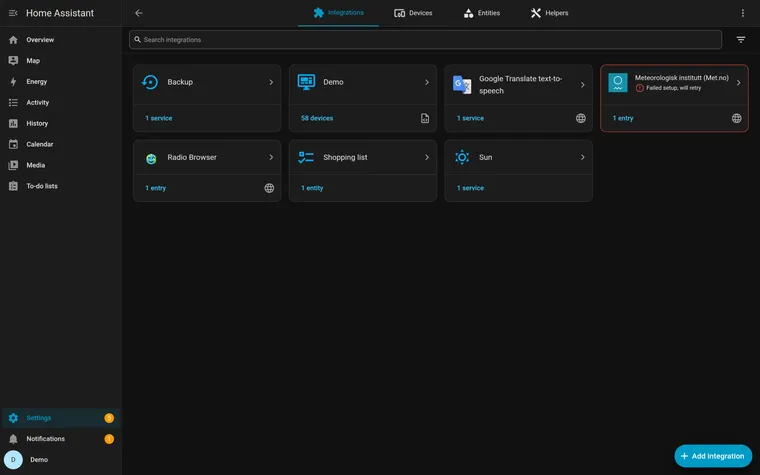Click the Demo user name label

tap(39, 459)
